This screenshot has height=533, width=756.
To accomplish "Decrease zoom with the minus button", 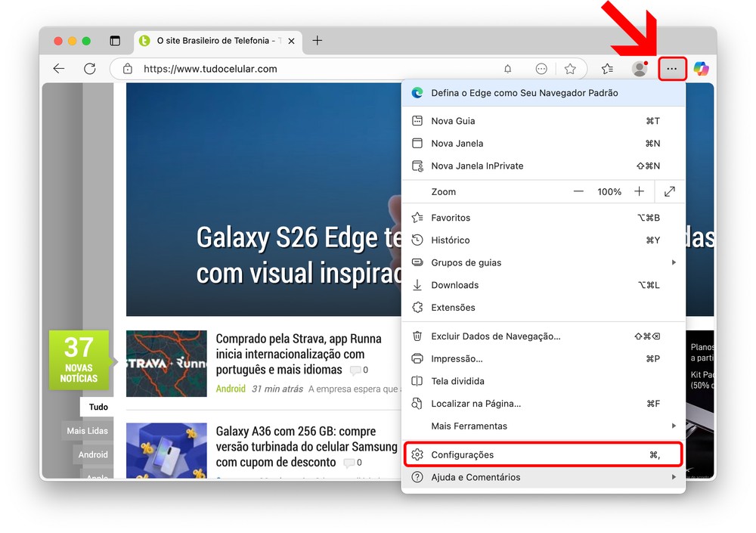I will 578,191.
